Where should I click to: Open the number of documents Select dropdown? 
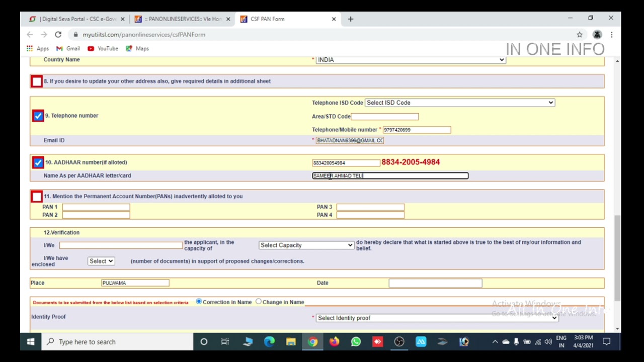click(x=101, y=261)
